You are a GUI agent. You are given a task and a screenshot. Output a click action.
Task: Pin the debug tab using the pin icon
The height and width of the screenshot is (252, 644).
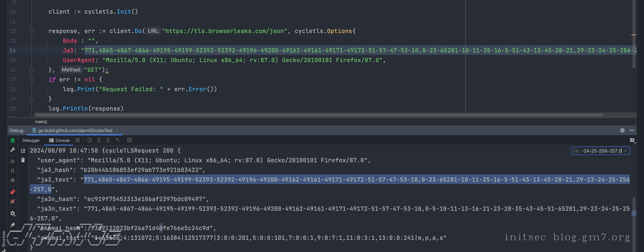point(13,225)
